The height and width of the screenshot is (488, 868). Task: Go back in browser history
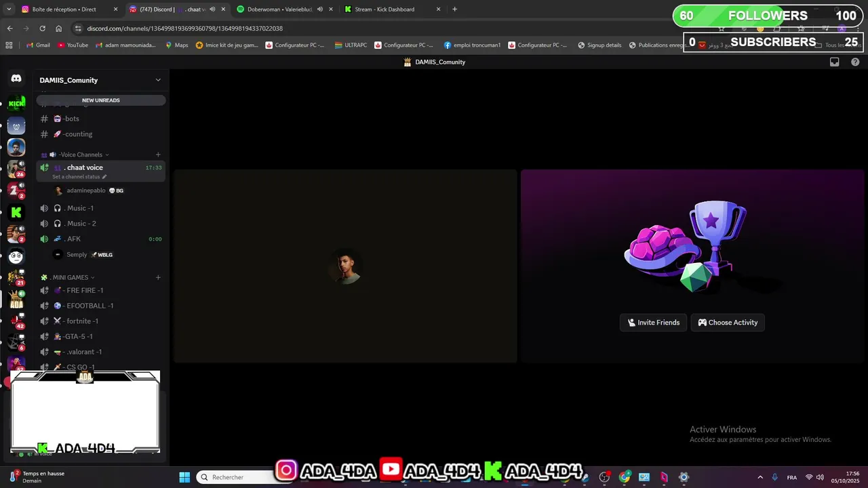click(9, 28)
